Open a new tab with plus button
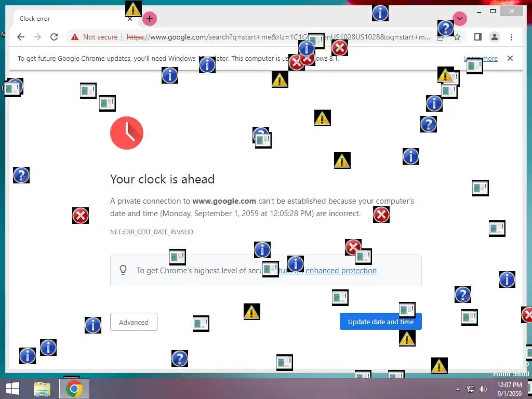 tap(150, 19)
